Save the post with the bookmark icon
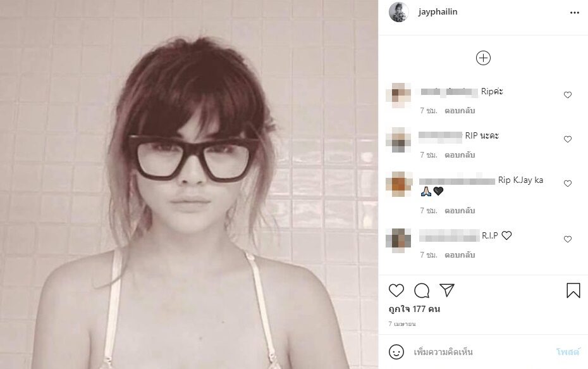The height and width of the screenshot is (369, 588). point(573,290)
